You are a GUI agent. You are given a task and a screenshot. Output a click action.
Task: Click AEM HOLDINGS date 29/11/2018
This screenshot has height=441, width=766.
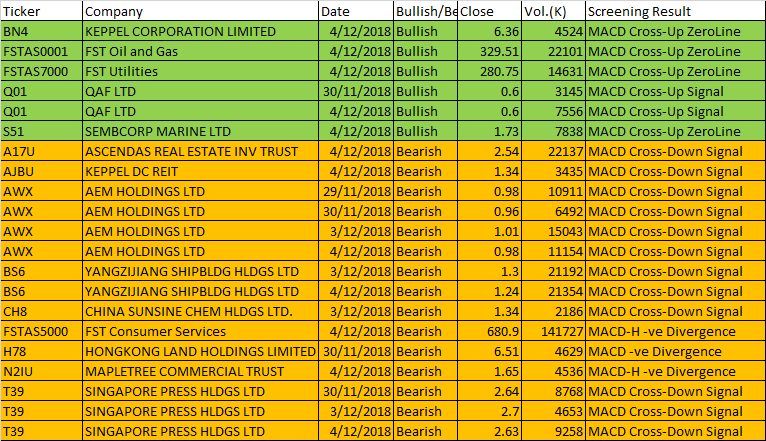356,191
